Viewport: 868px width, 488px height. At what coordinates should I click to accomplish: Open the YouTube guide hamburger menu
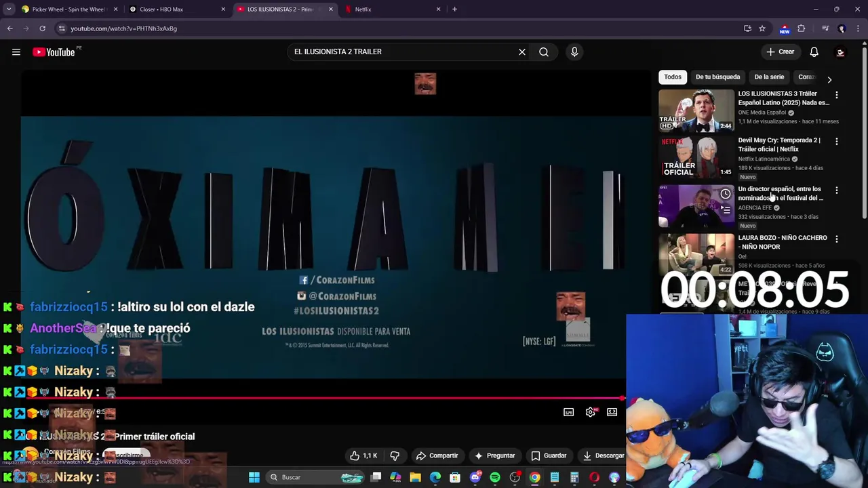[16, 52]
